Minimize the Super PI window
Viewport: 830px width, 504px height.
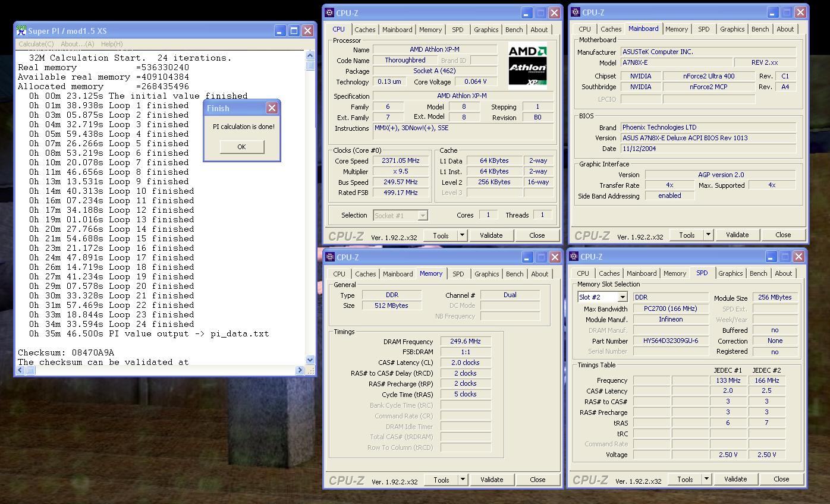point(280,30)
